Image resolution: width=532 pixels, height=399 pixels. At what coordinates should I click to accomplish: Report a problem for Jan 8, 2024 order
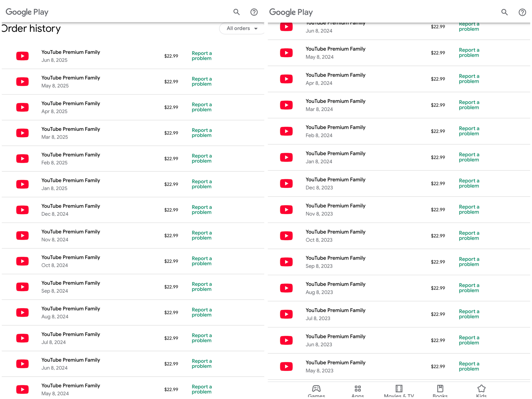click(469, 157)
